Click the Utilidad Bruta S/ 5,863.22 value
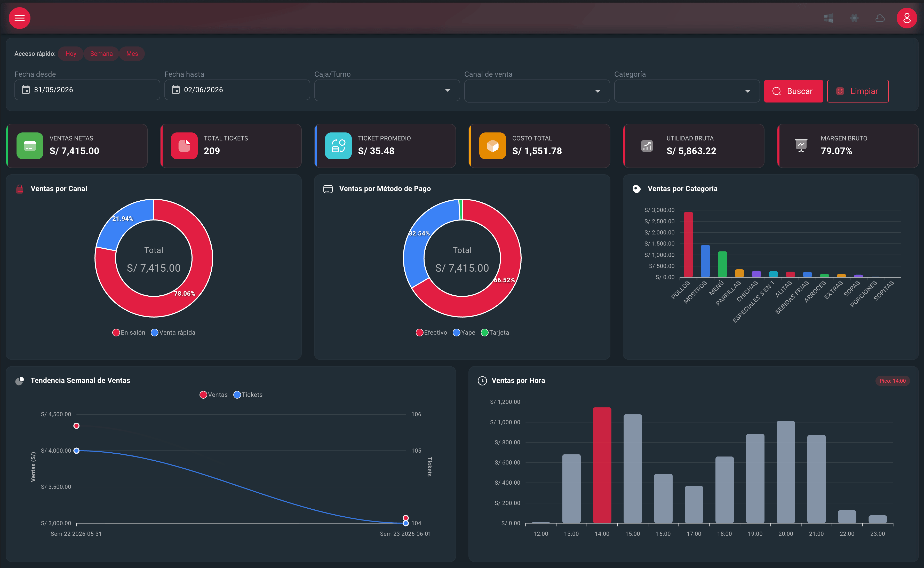This screenshot has width=924, height=568. point(691,151)
